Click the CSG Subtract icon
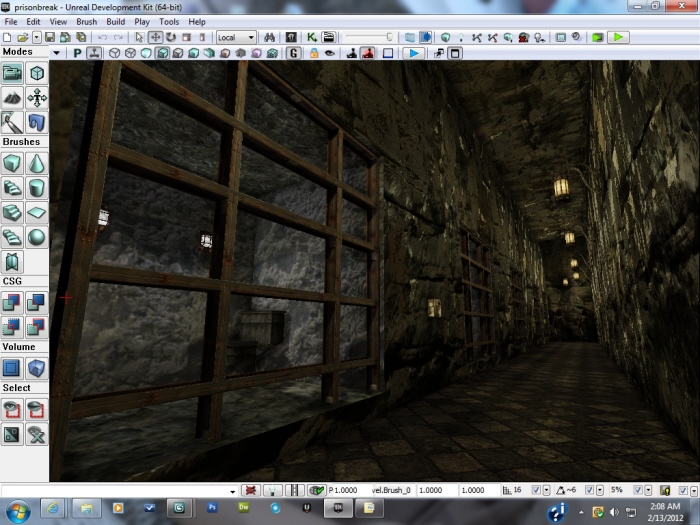Screen dimensions: 700x525 (36, 302)
